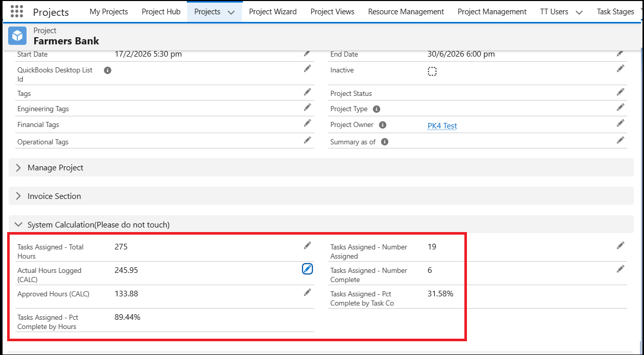
Task: Click the 89.44% complete by hours value
Action: tap(127, 317)
